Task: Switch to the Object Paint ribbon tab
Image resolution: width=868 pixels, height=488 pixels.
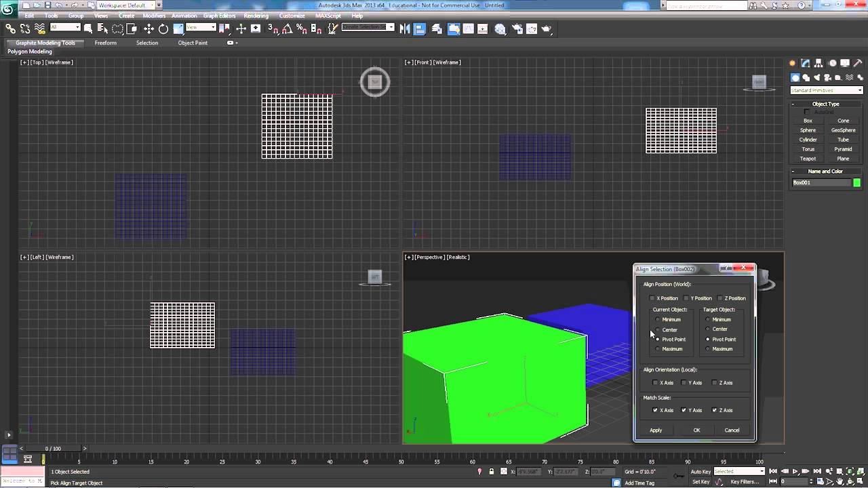Action: tap(193, 43)
